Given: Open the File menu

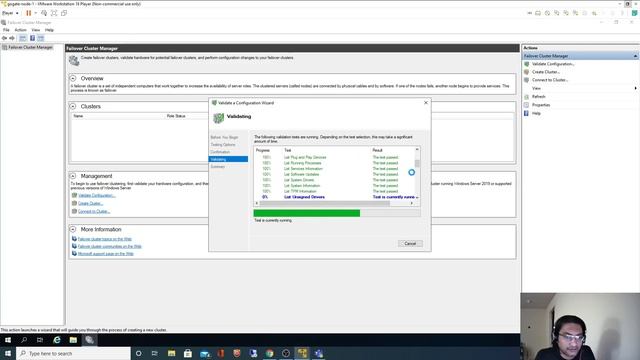Looking at the screenshot, I should click(6, 30).
